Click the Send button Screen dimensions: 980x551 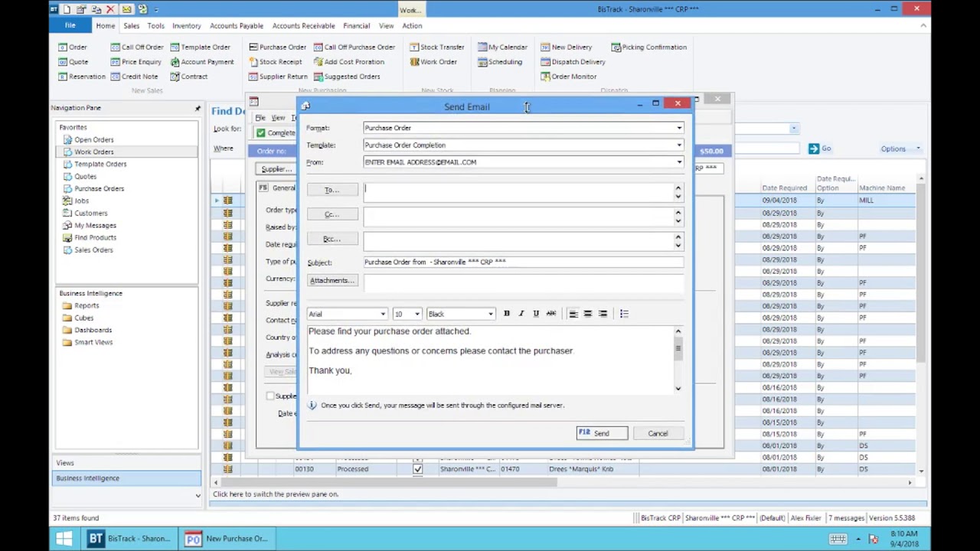point(602,433)
